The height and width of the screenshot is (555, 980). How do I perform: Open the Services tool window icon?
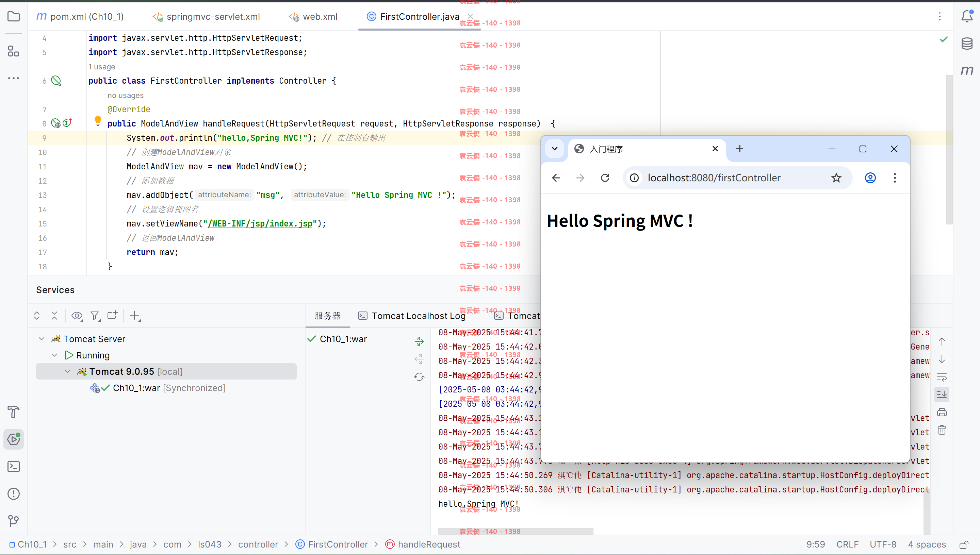click(14, 439)
